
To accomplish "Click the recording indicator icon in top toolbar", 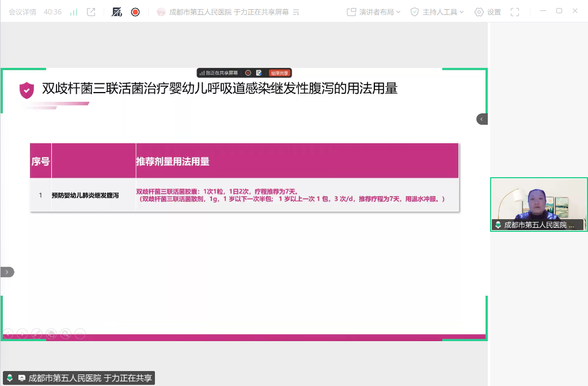I will 135,11.
